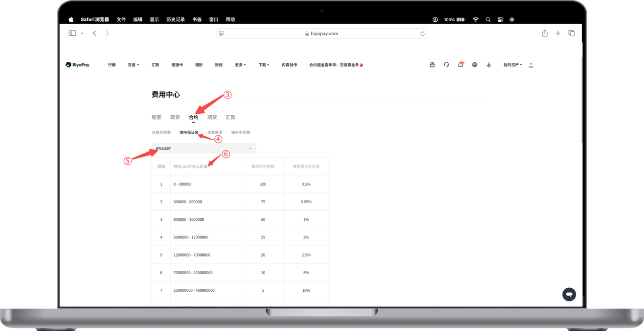Go to the 行情 page
The height and width of the screenshot is (331, 644).
click(112, 65)
